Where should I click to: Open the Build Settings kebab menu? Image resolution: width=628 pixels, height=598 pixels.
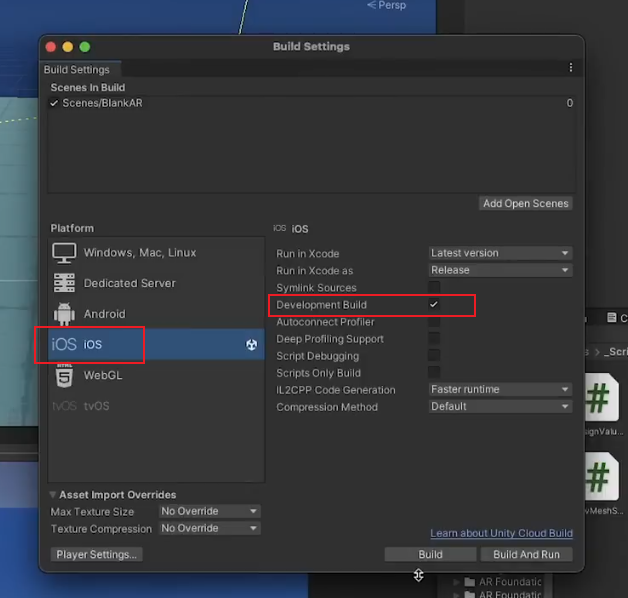pos(571,68)
